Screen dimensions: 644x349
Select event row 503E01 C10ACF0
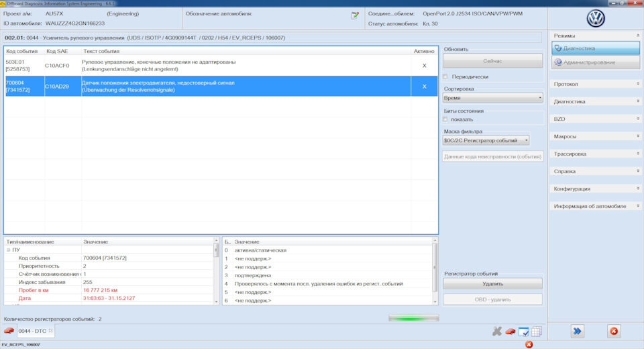click(221, 65)
